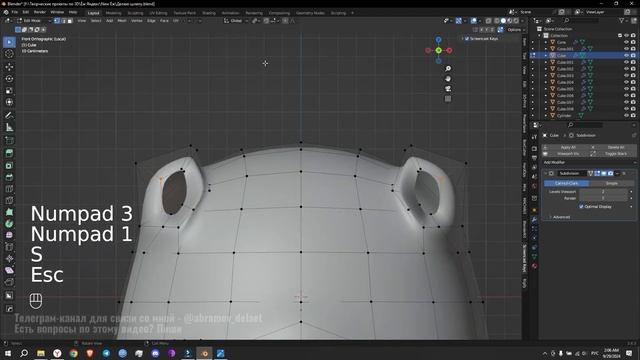
Task: Open the viewport Options dropdown
Action: 516,30
